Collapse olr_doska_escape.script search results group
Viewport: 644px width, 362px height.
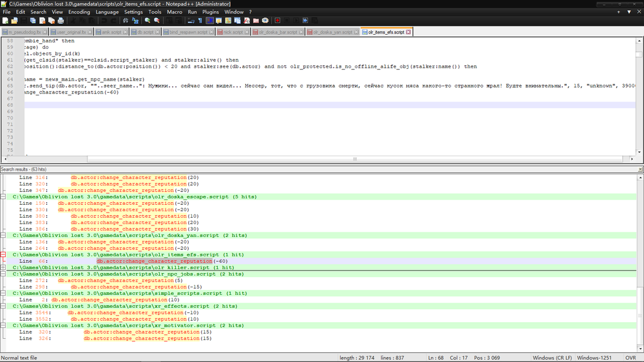tap(4, 197)
